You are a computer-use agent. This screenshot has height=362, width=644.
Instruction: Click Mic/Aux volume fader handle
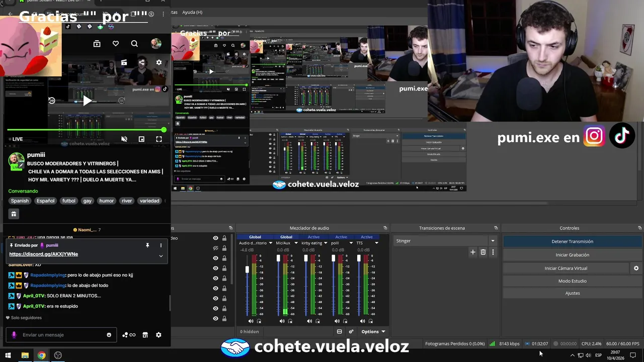(x=278, y=258)
